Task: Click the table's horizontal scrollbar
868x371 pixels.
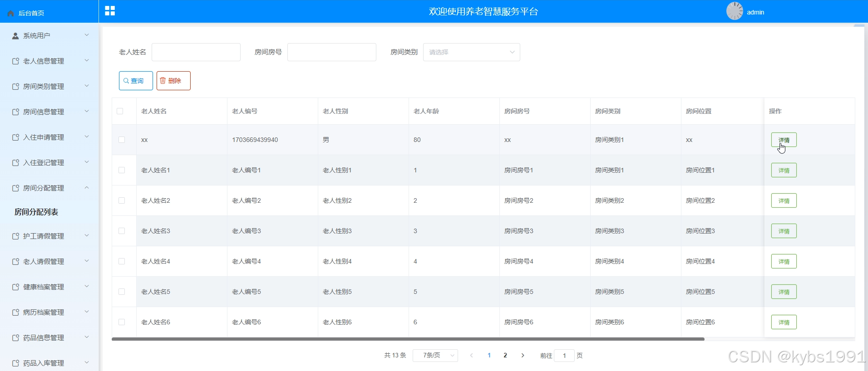Action: (408, 339)
